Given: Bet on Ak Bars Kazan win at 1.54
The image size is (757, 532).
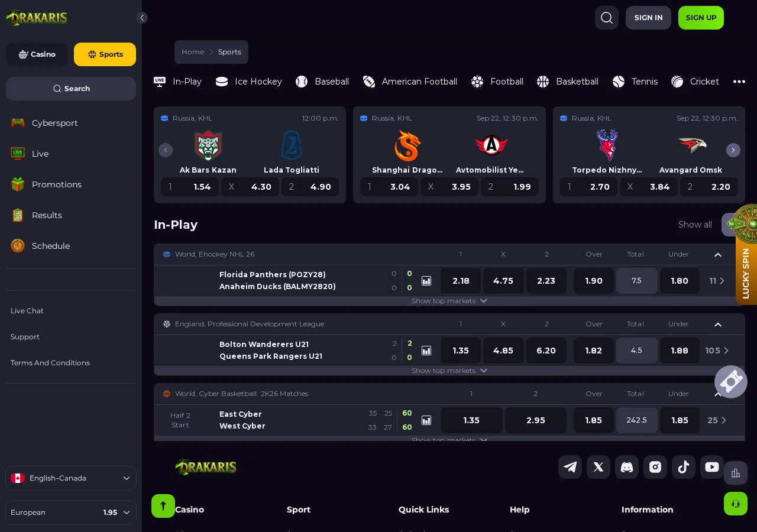Looking at the screenshot, I should pos(190,187).
